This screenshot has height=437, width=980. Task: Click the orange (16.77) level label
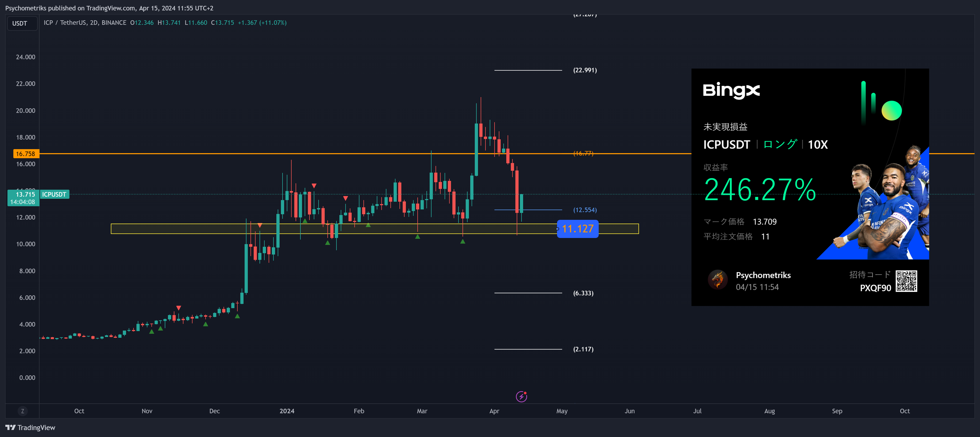[583, 153]
